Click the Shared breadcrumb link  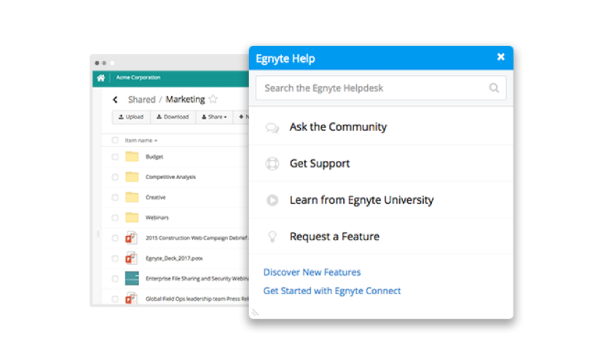click(142, 100)
